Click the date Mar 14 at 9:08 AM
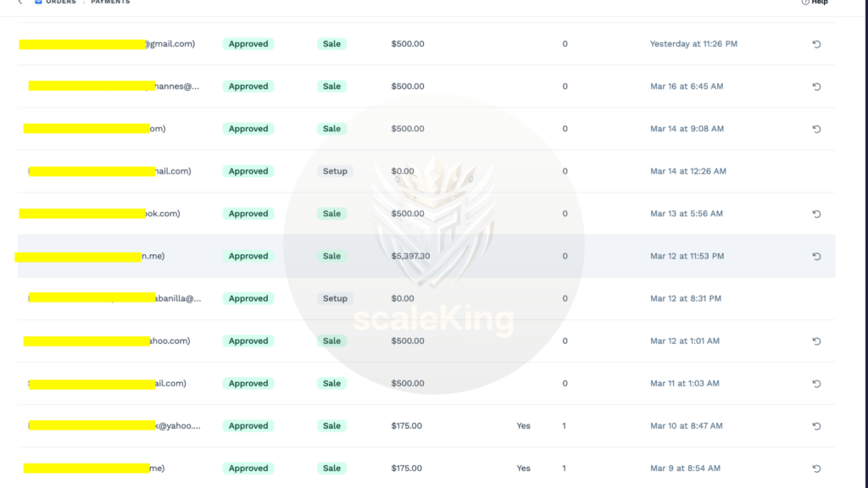The image size is (868, 488). tap(687, 129)
